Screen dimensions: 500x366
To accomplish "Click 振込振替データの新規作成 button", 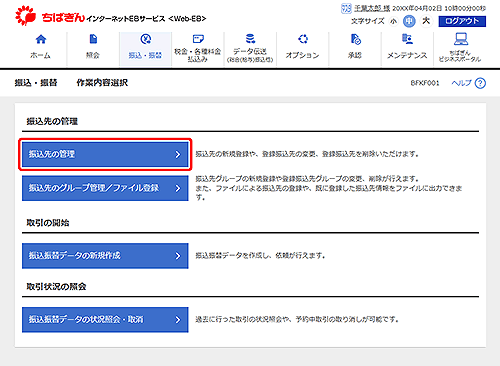I will coord(105,256).
